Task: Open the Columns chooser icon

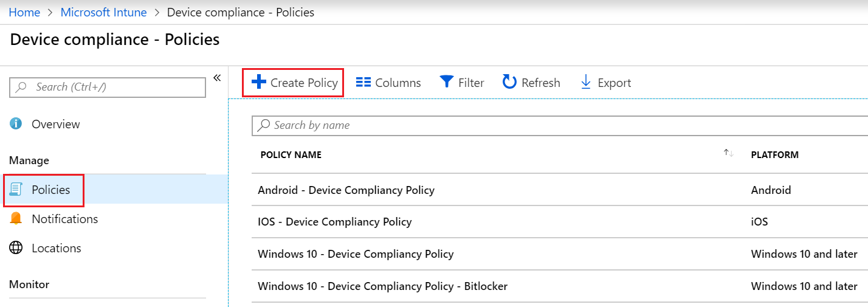Action: 363,83
